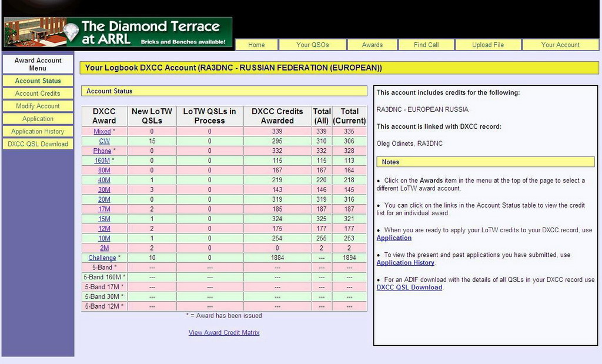Switch to the Awards tab
This screenshot has height=364, width=602.
(372, 45)
